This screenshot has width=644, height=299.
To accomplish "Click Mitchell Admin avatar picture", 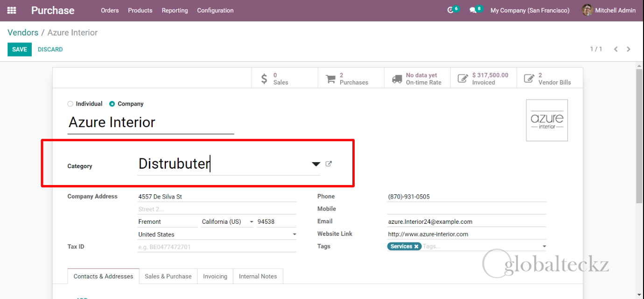I will pos(588,10).
